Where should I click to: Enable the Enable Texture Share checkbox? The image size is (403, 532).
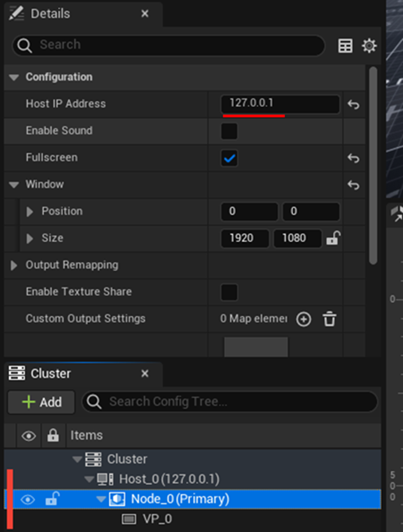click(x=229, y=292)
